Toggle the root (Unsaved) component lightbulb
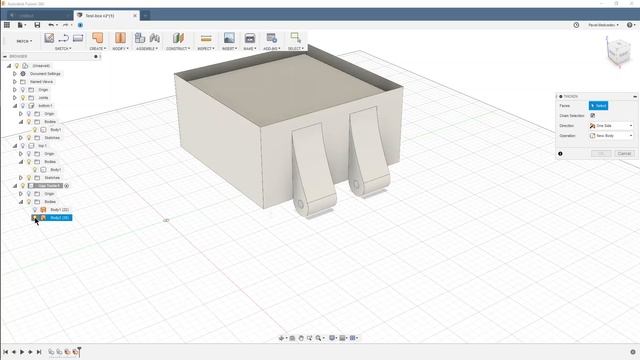Image resolution: width=640 pixels, height=360 pixels. [x=17, y=66]
